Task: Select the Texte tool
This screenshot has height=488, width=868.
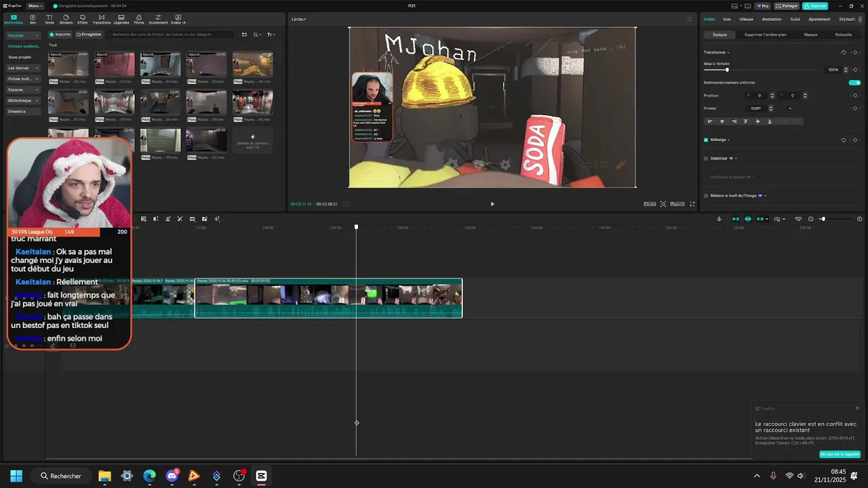Action: pos(49,19)
